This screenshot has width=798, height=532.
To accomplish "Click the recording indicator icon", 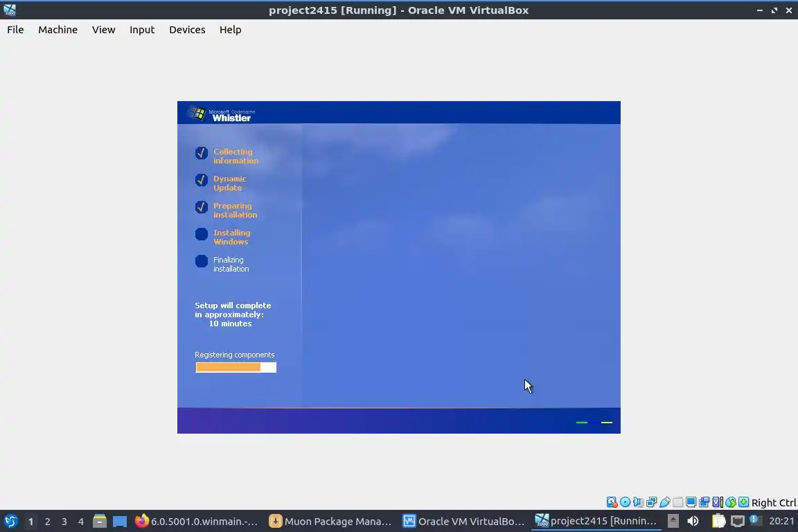I will pyautogui.click(x=704, y=502).
